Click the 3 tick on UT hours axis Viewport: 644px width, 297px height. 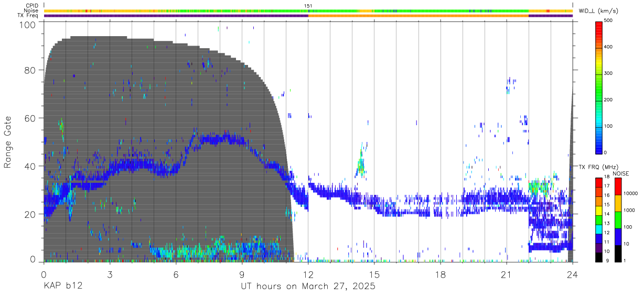110,274
